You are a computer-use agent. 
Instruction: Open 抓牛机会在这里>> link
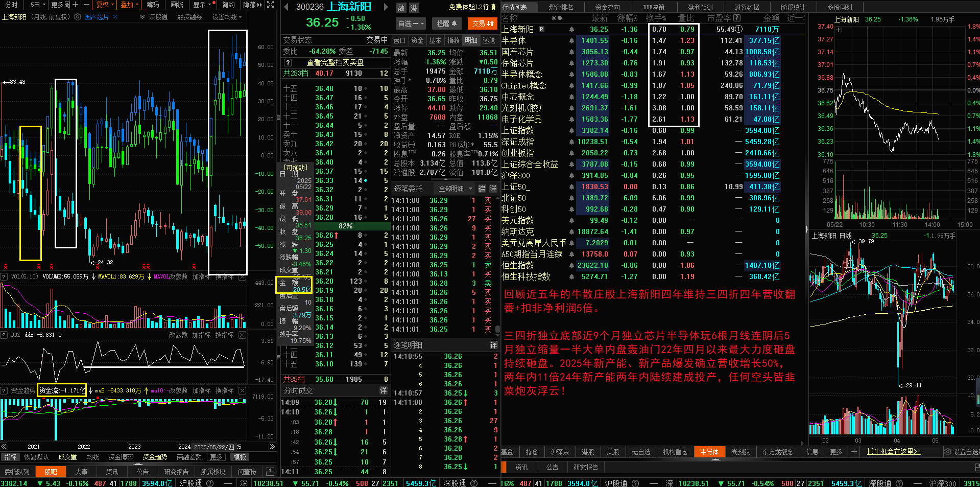pyautogui.click(x=894, y=452)
